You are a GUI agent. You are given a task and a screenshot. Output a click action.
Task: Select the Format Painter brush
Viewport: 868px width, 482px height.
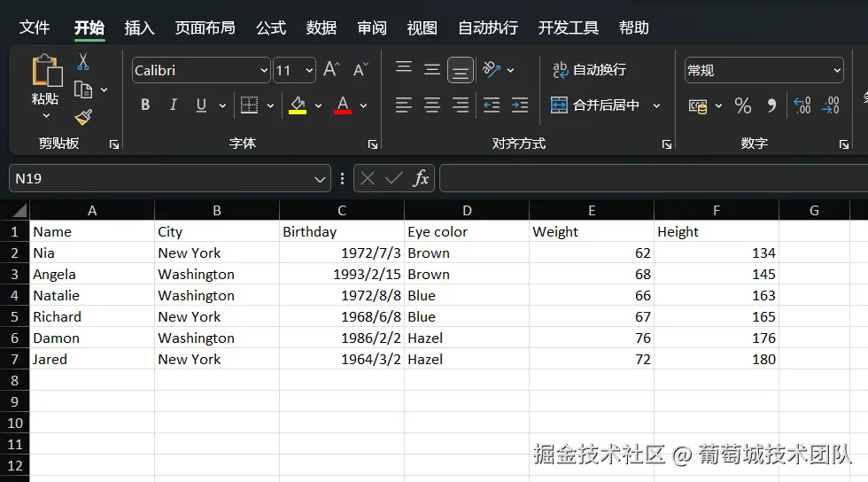83,117
